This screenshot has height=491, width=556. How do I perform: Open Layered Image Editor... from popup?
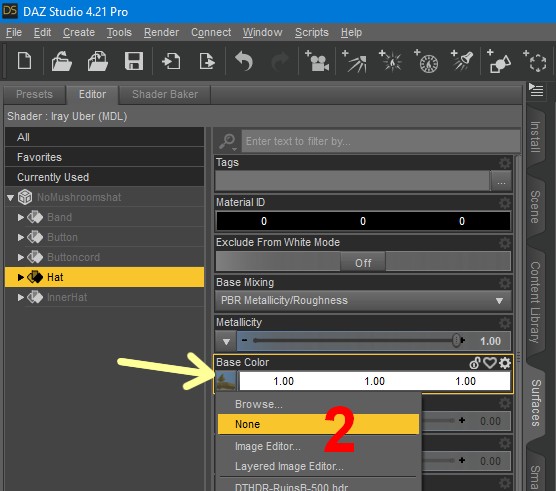point(318,466)
